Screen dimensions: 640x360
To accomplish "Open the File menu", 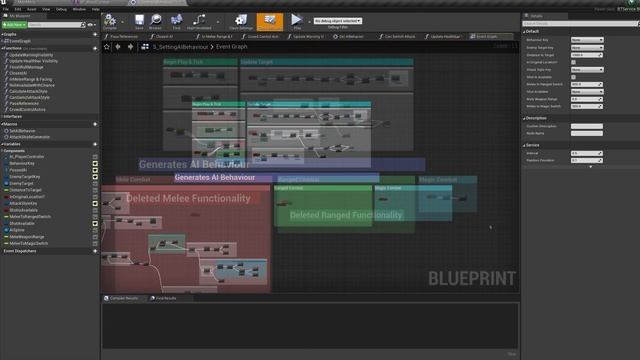I will pos(6,9).
